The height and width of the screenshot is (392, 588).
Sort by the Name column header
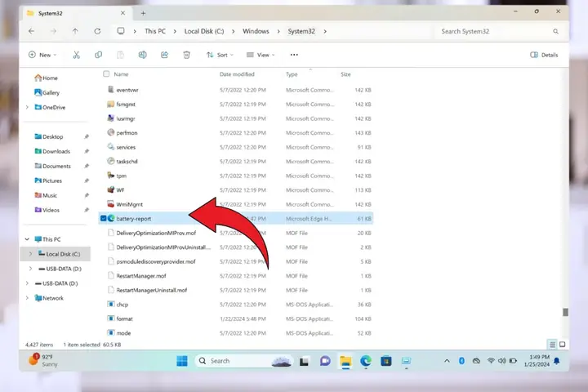121,74
